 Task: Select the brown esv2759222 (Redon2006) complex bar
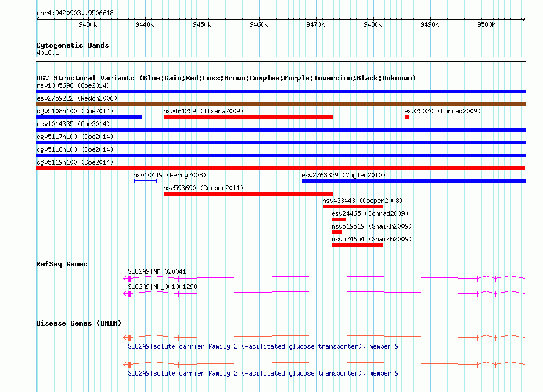coord(281,104)
